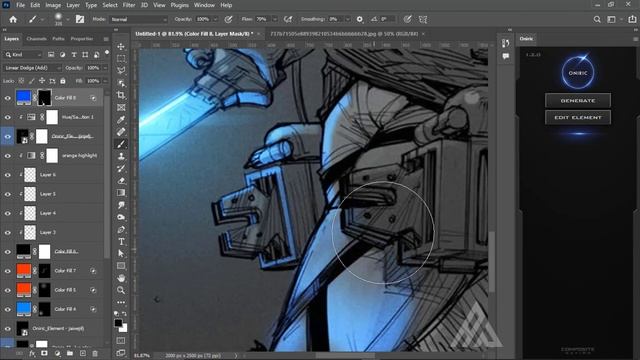This screenshot has height=360, width=640.
Task: Click the GENERATE button
Action: (578, 100)
